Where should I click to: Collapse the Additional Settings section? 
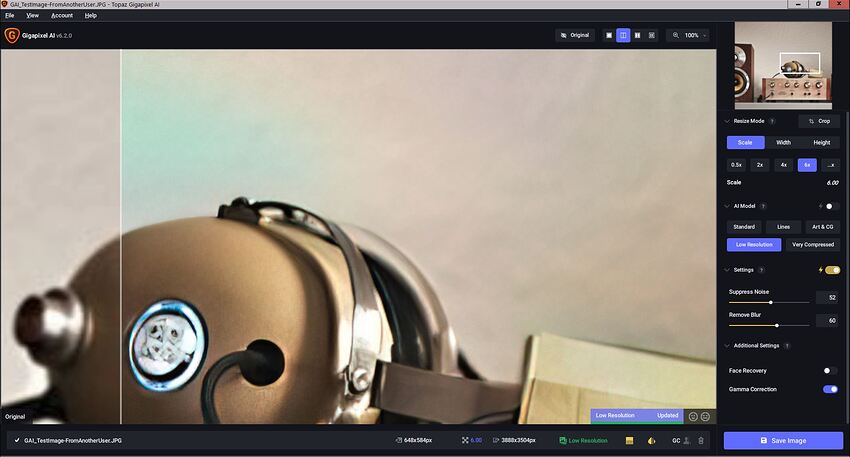pos(727,346)
